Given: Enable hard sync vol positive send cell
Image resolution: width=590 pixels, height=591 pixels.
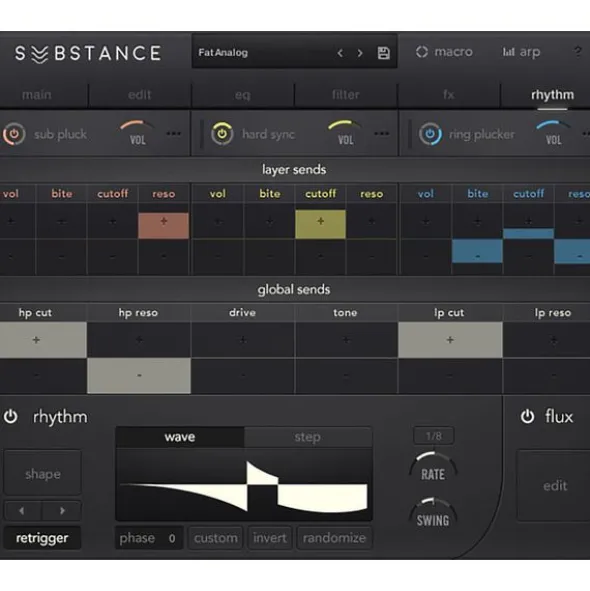Looking at the screenshot, I should tap(218, 222).
